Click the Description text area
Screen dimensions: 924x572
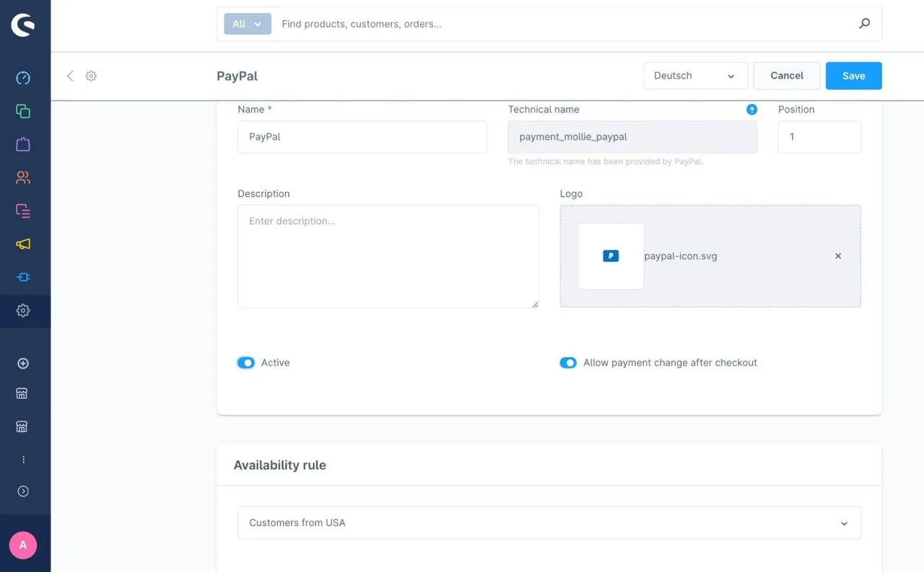[x=388, y=257]
